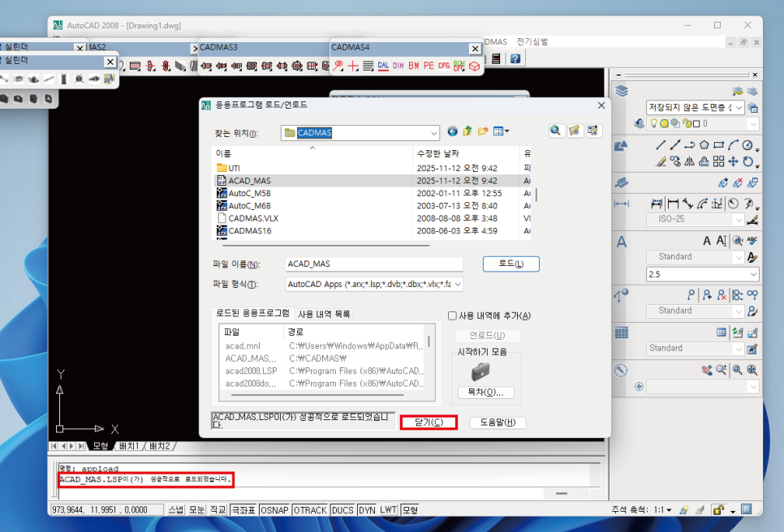Click the file list horizontal scrollbar
Image resolution: width=784 pixels, height=532 pixels.
coord(326,245)
